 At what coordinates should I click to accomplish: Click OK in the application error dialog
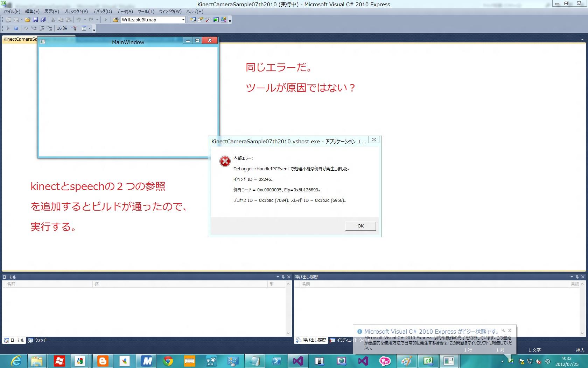click(360, 226)
